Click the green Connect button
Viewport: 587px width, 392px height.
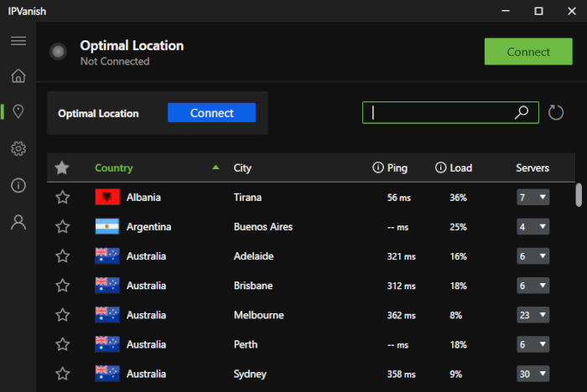click(528, 52)
